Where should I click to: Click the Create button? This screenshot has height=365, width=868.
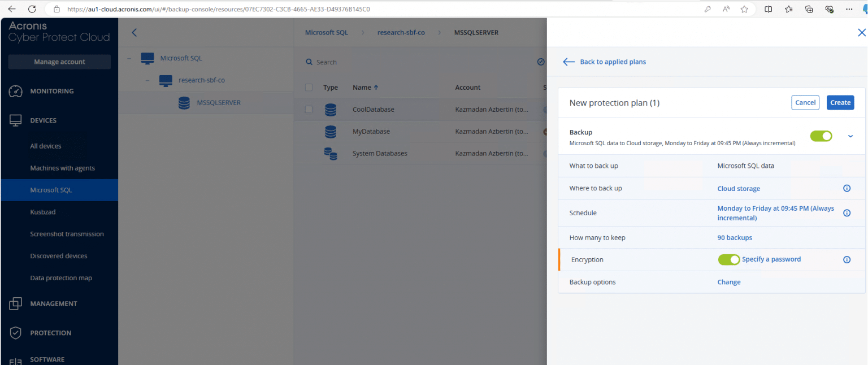coord(840,102)
